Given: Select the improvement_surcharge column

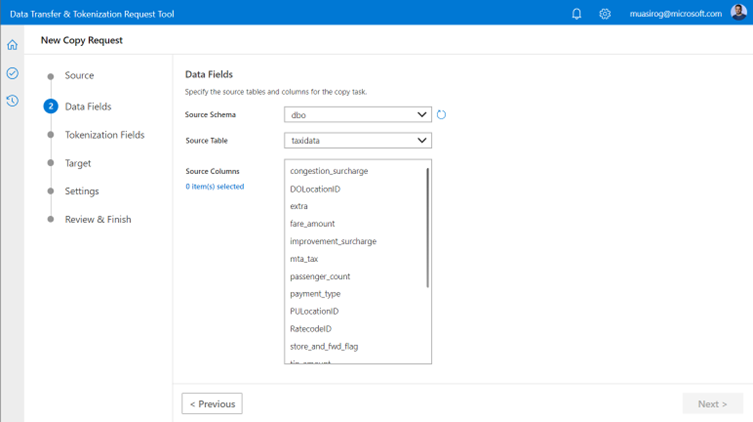Looking at the screenshot, I should pos(333,241).
